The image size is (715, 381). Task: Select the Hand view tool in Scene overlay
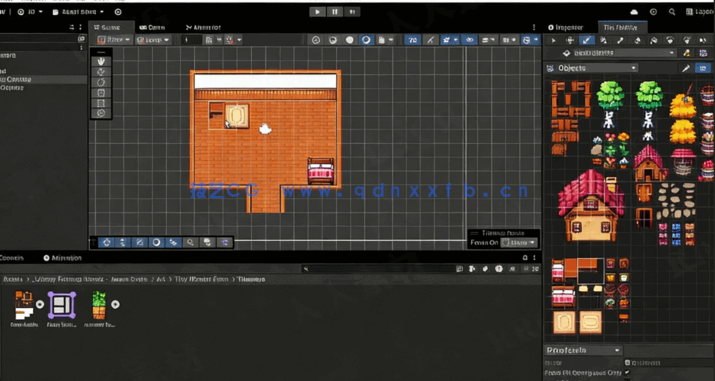(x=101, y=61)
